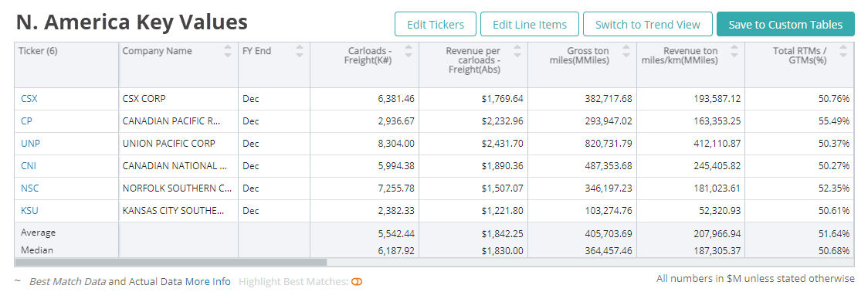The image size is (868, 292).
Task: Click the 103,274.76 gross ton miles value
Action: coord(609,210)
